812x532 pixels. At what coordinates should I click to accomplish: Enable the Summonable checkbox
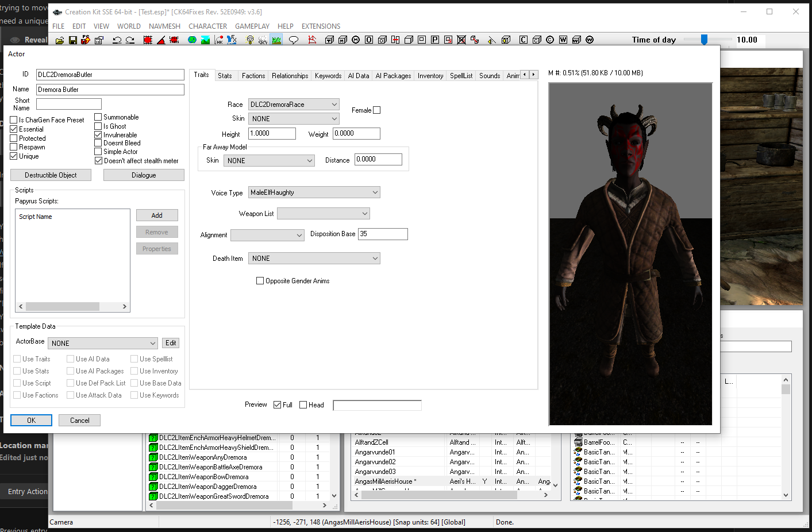click(98, 117)
